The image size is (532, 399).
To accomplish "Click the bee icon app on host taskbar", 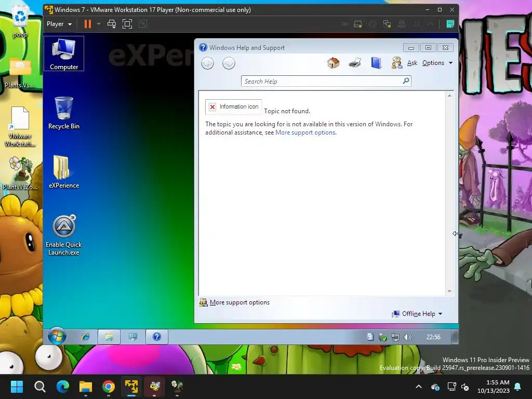I will coord(154,387).
